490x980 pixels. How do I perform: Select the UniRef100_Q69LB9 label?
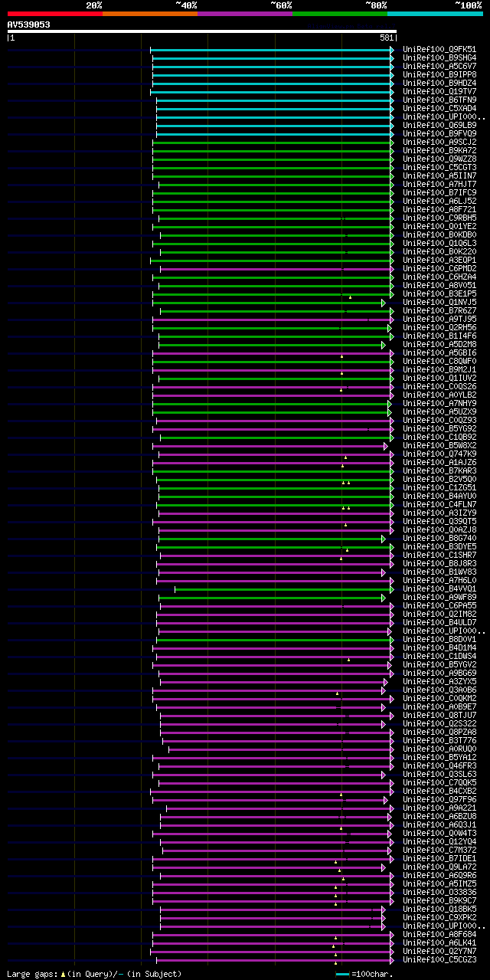tap(439, 125)
